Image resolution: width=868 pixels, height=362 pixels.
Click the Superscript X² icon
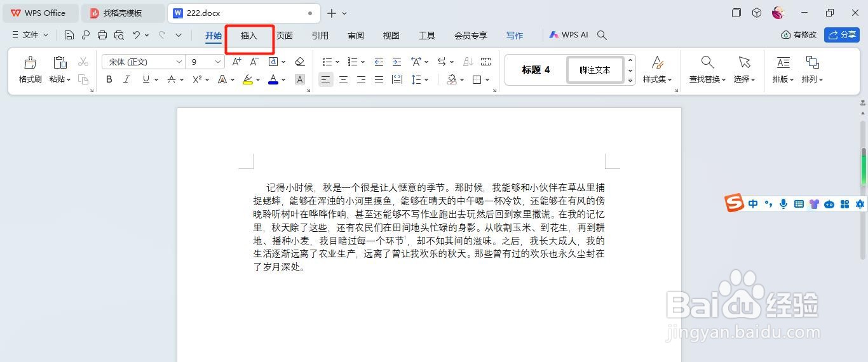pos(197,79)
